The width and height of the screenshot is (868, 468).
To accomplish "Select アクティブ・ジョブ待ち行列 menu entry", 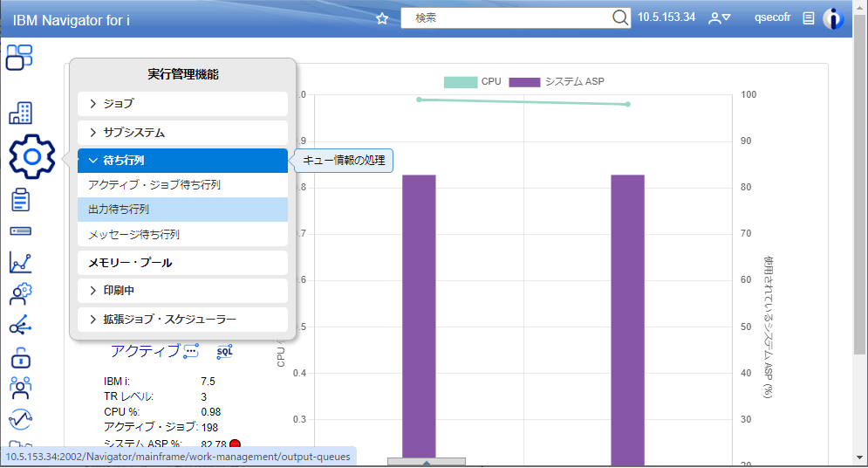I will click(x=182, y=185).
